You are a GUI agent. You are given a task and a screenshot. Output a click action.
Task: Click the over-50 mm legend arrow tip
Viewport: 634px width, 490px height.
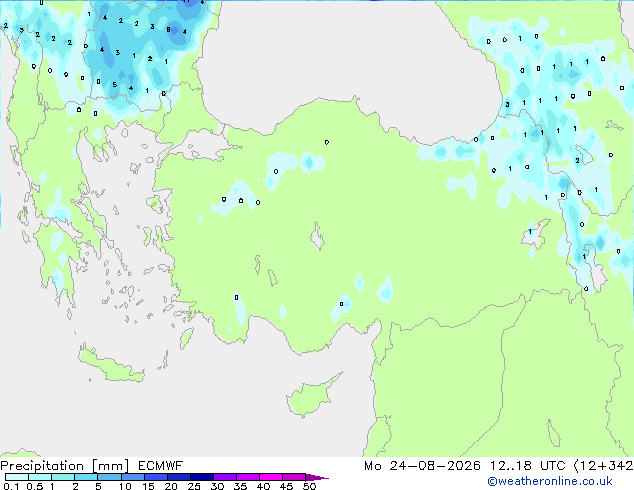pyautogui.click(x=317, y=478)
